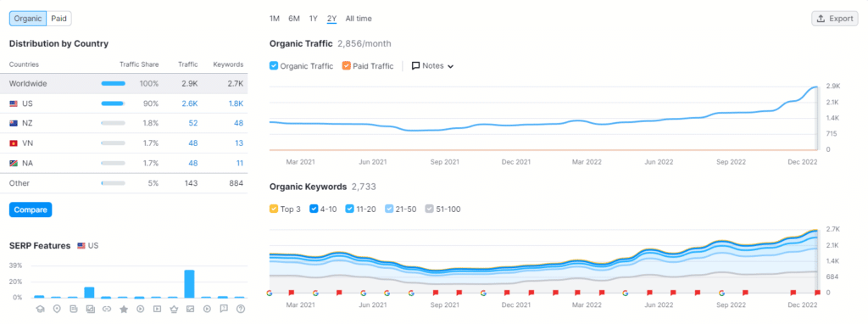Click the Compare button
This screenshot has width=868, height=324.
pos(31,209)
